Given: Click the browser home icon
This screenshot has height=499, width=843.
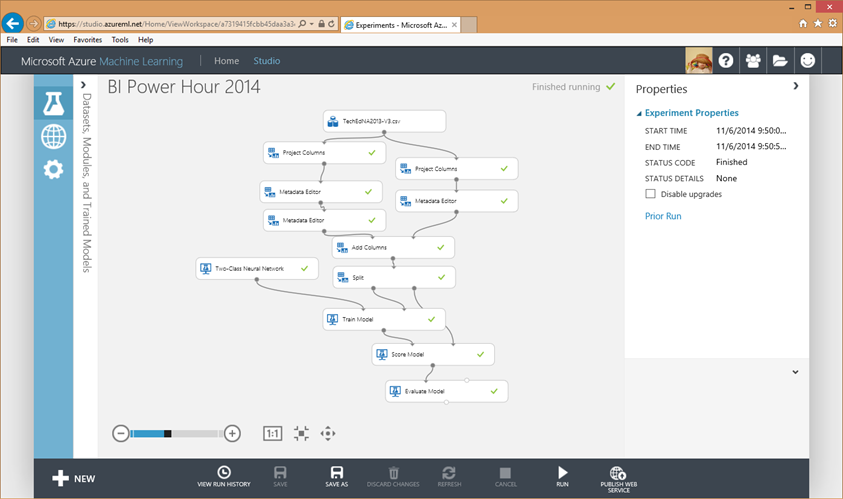Looking at the screenshot, I should 803,23.
